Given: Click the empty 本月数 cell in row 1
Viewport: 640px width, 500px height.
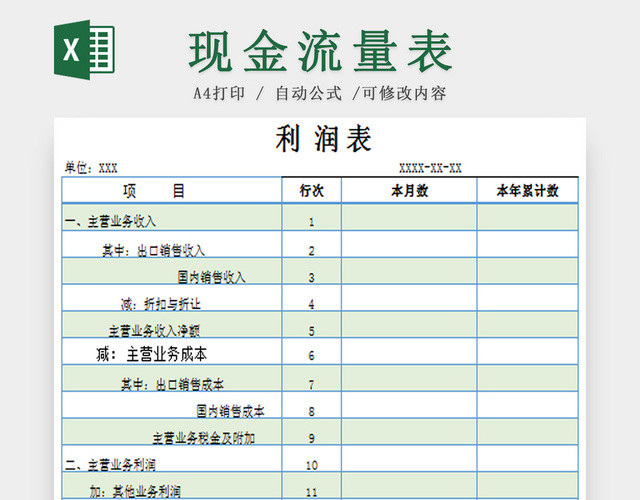Looking at the screenshot, I should [x=409, y=222].
